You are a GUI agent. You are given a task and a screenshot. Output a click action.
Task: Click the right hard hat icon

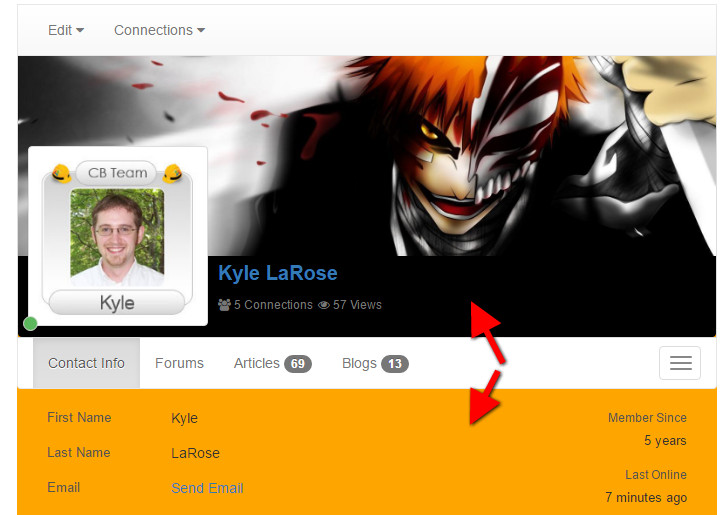coord(172,173)
